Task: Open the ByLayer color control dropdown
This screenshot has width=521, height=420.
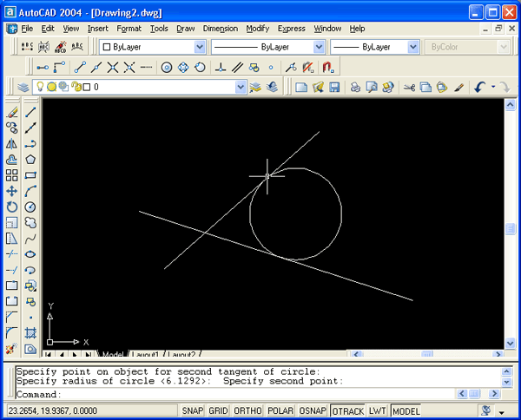Action: click(x=199, y=47)
